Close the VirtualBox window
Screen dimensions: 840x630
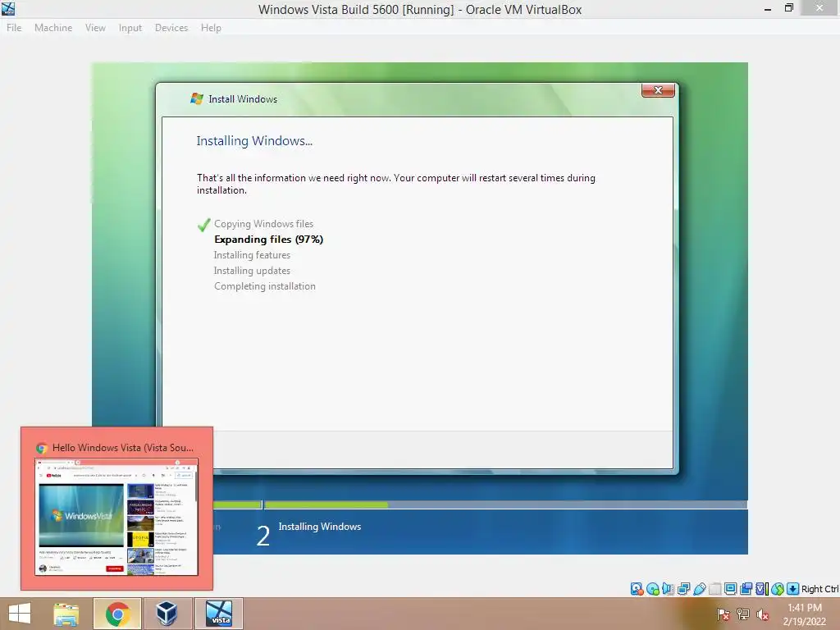point(819,8)
